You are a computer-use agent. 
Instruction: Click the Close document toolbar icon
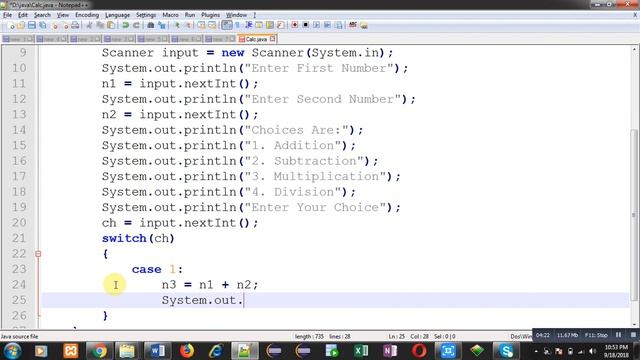click(x=54, y=25)
